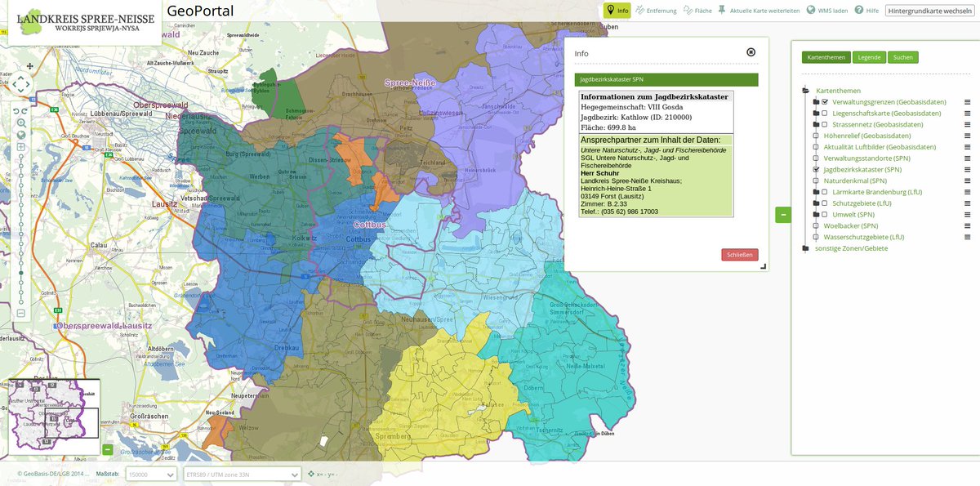Click the Hintergrundkarte wechseln button
This screenshot has width=980, height=486.
tap(929, 11)
